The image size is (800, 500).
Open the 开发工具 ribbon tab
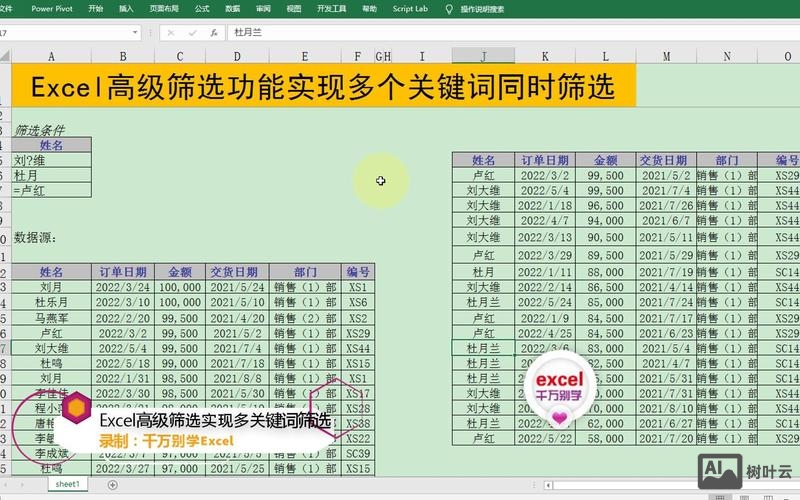[332, 9]
